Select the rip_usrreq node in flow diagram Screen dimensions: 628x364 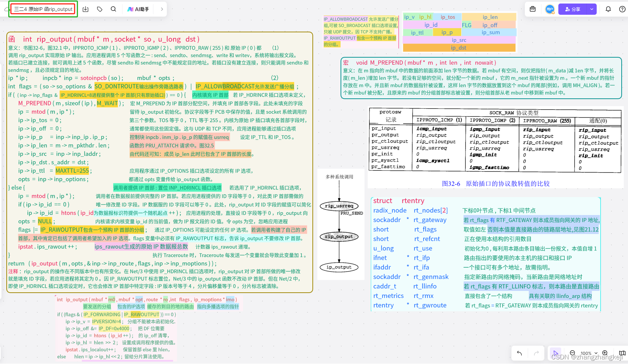click(x=339, y=206)
